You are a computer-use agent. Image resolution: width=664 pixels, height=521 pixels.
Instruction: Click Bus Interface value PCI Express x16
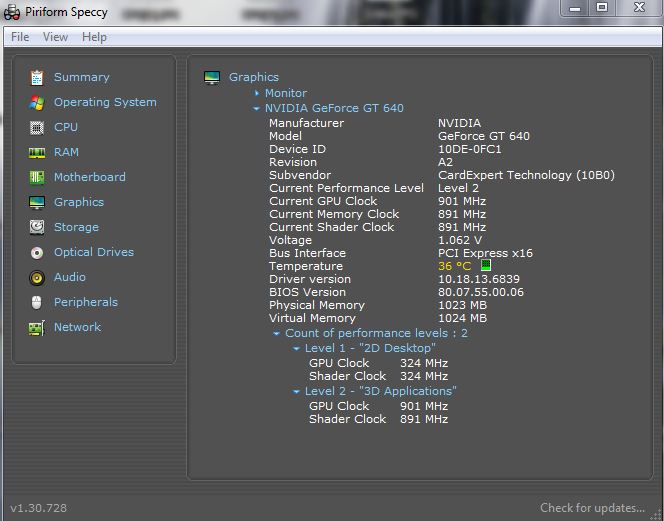(485, 253)
